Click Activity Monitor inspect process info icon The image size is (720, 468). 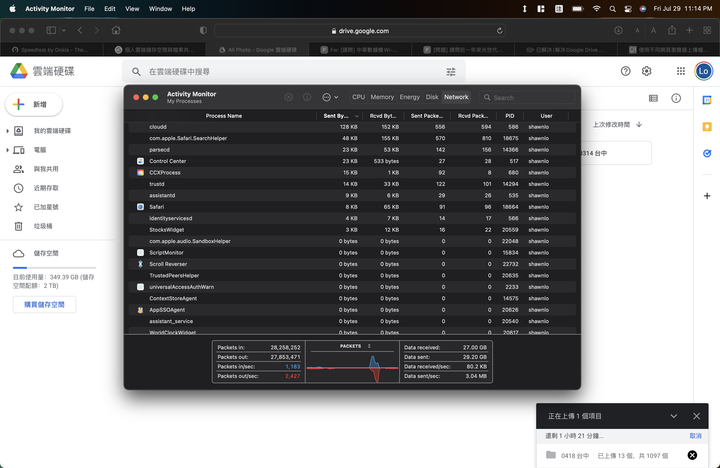pos(307,97)
